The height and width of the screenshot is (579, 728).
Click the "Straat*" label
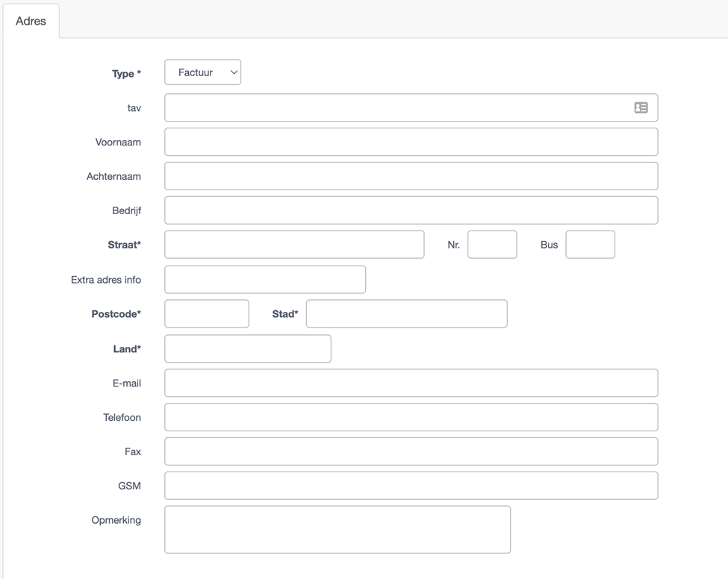(x=125, y=245)
